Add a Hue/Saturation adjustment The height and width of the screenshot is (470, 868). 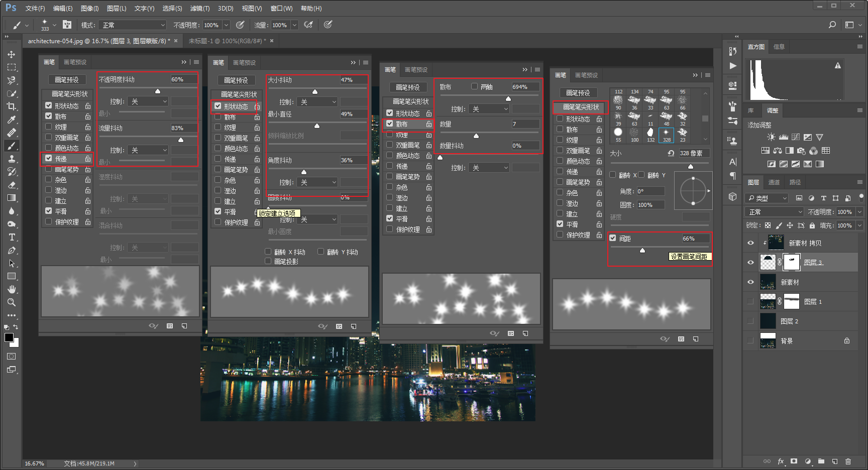click(765, 150)
